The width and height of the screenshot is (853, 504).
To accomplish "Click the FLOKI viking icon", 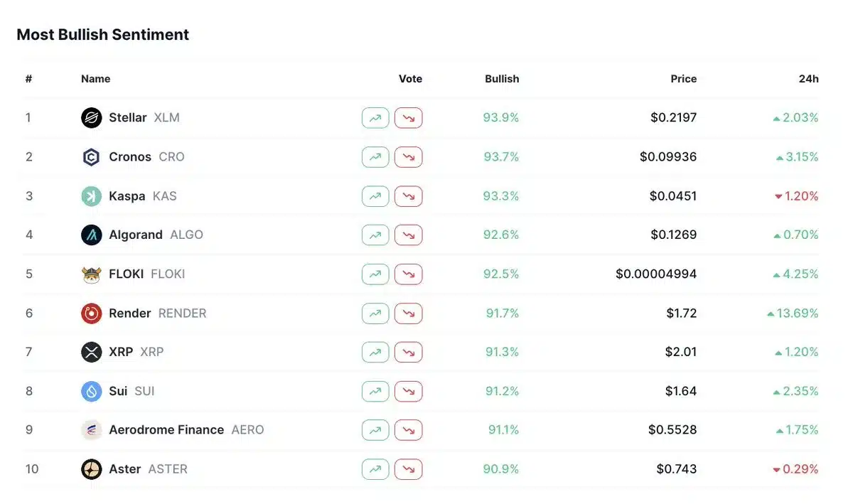I will click(92, 274).
